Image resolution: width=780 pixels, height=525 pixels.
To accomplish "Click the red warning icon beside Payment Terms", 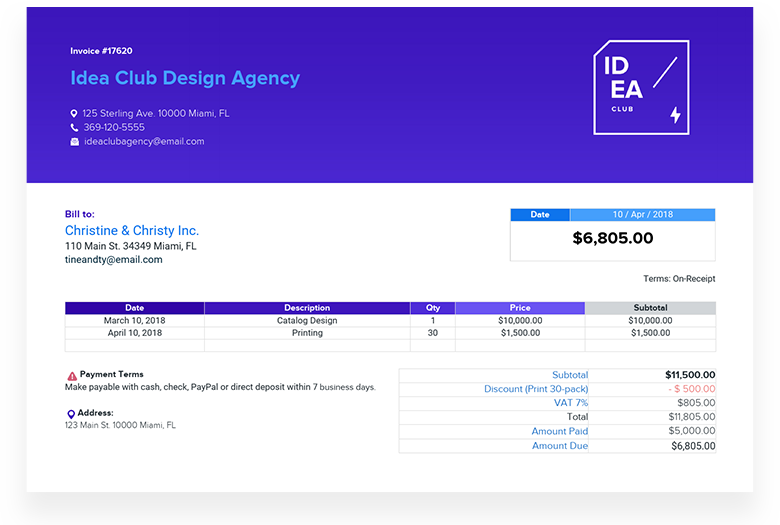I will (72, 376).
